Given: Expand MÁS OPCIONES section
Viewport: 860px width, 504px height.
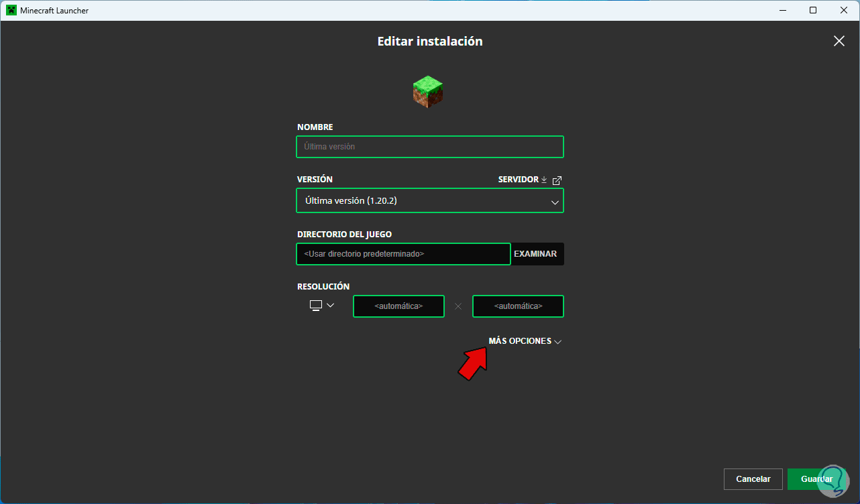Looking at the screenshot, I should coord(525,341).
